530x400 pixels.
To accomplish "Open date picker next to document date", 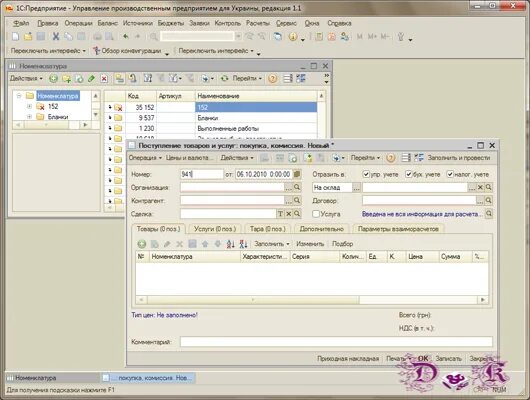I will pyautogui.click(x=297, y=174).
